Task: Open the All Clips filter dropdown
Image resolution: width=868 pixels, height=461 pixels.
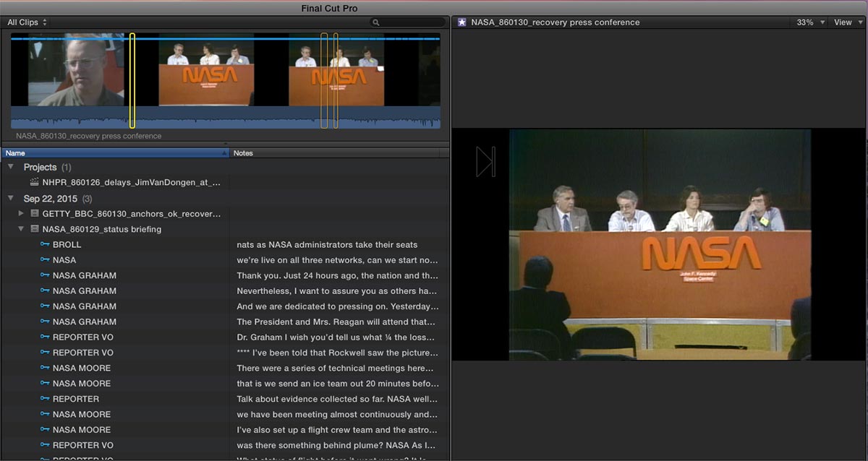Action: click(x=27, y=22)
